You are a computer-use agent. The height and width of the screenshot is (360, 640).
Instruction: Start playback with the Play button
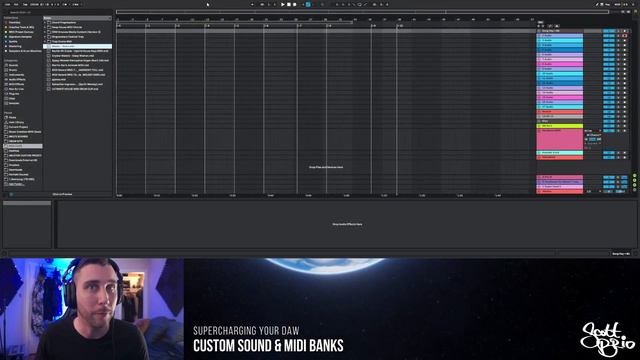tap(282, 4)
